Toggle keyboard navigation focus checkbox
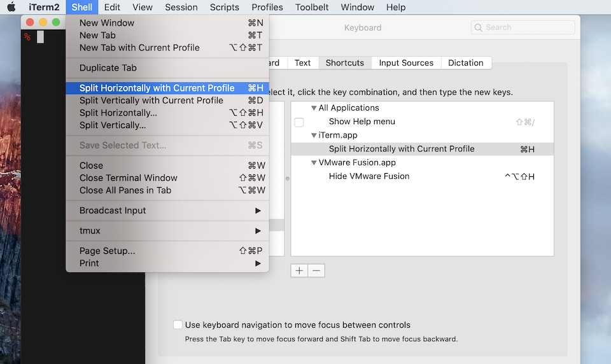611x364 pixels. click(x=178, y=325)
